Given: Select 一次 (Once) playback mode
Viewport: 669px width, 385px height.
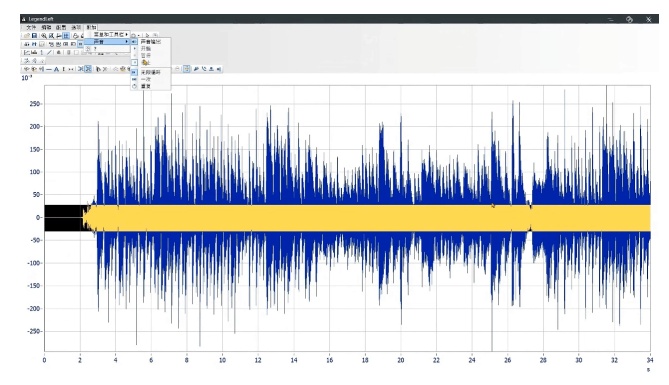Looking at the screenshot, I should point(151,79).
